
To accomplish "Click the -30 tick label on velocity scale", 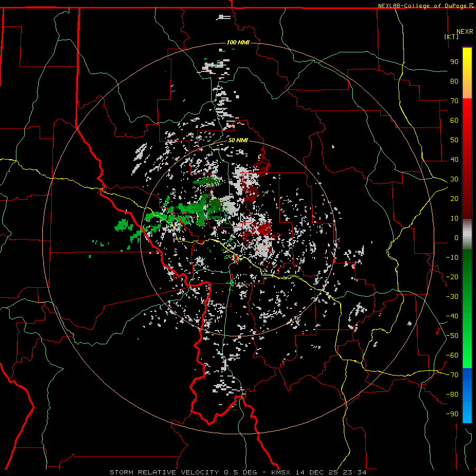I will point(452,297).
